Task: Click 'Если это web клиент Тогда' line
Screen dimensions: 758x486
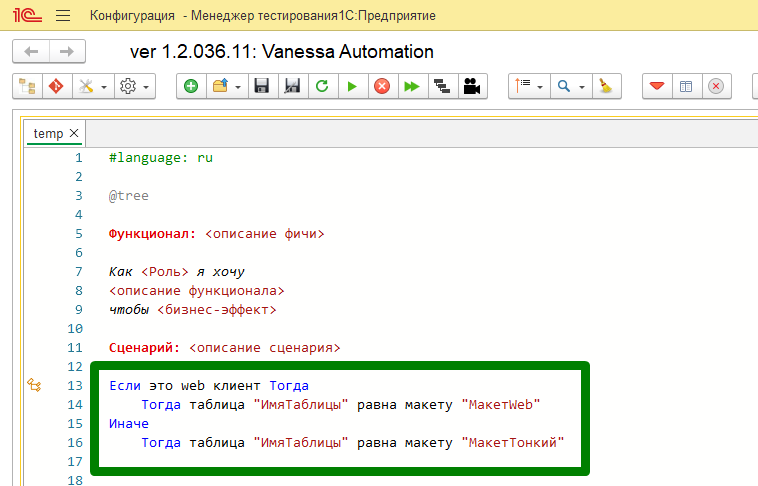Action: click(209, 386)
